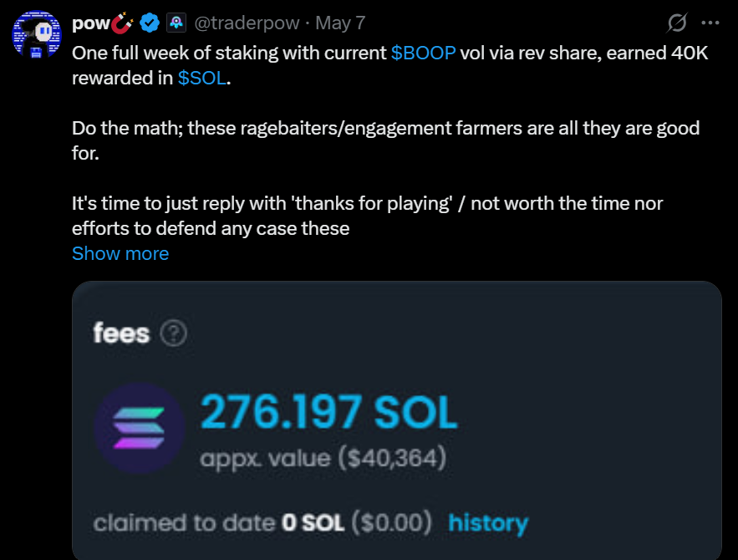Click the blue verified checkmark badge
This screenshot has height=560, width=738.
[150, 23]
